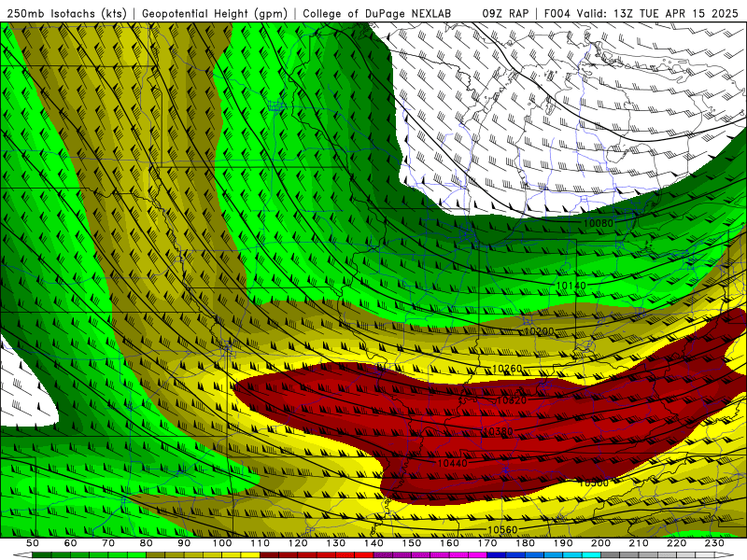This screenshot has width=747, height=560.
Task: Click the 230 value on the color scale
Action: coord(714,543)
